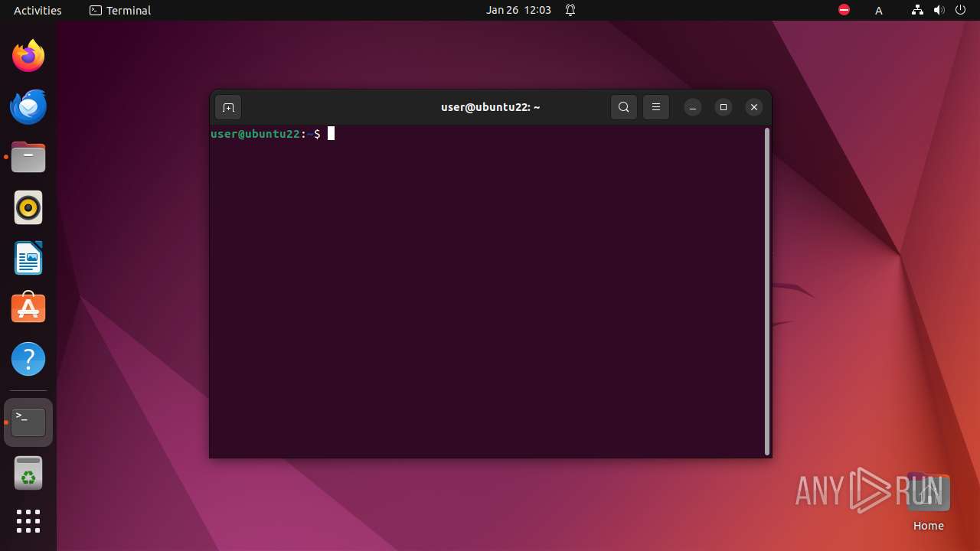Open the Home folder on desktop
The height and width of the screenshot is (551, 980).
pos(928,502)
